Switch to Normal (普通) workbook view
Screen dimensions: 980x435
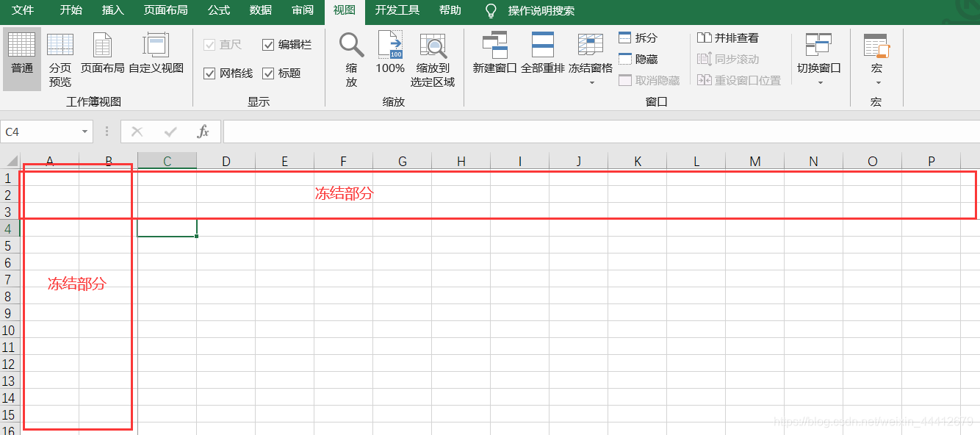point(22,59)
